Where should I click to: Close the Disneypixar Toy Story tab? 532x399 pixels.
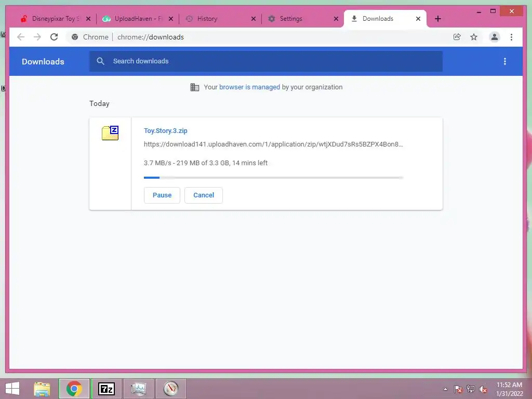88,19
